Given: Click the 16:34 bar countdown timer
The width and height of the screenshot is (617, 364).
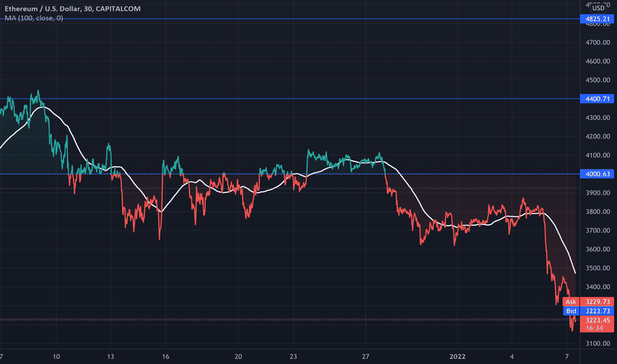Looking at the screenshot, I should click(594, 328).
